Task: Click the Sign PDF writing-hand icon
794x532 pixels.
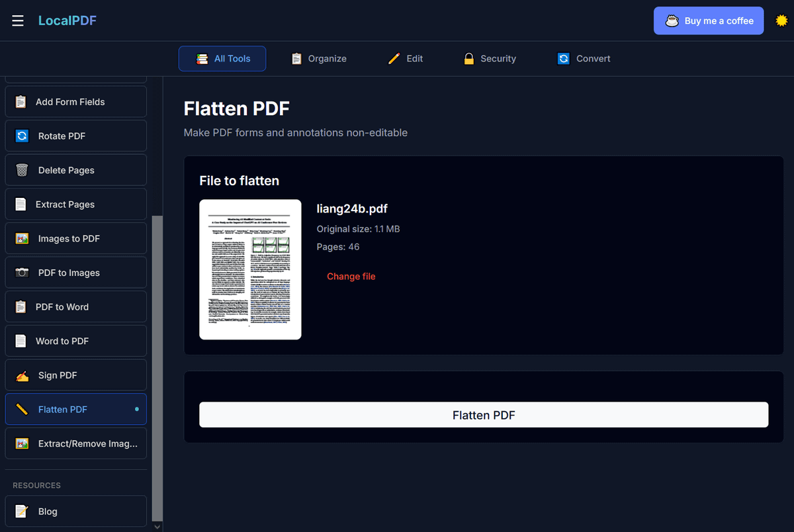Action: [22, 375]
